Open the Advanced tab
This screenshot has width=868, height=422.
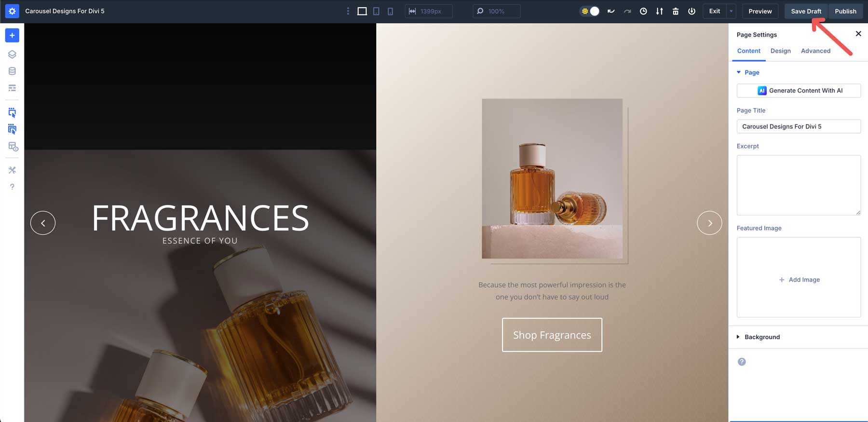click(x=815, y=51)
